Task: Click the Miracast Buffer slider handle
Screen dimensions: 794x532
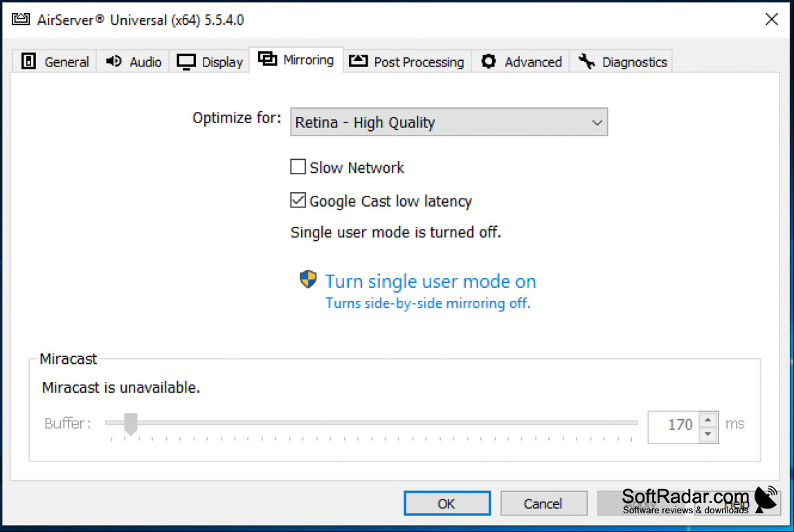Action: point(131,423)
